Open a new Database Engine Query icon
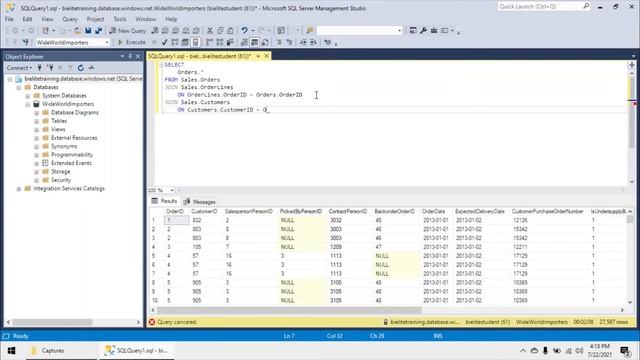Image resolution: width=640 pixels, height=360 pixels. (155, 31)
